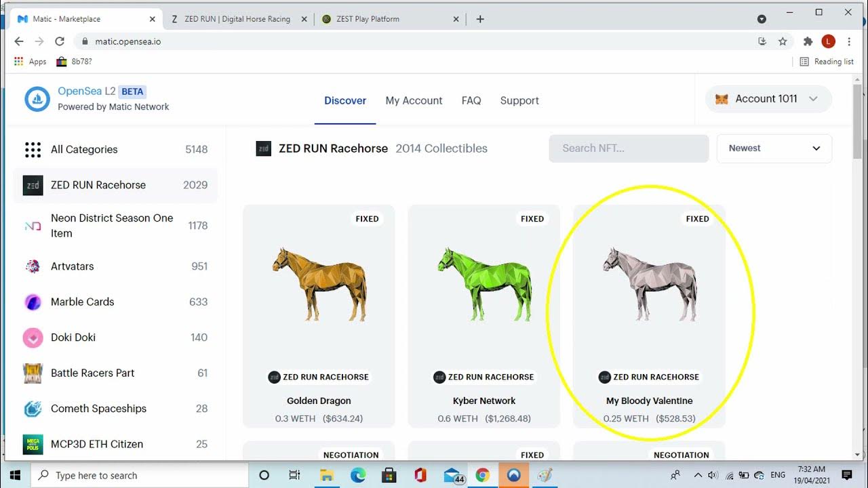Click the 0.6 WETH price text
Viewport: 868px width, 488px height.
458,419
